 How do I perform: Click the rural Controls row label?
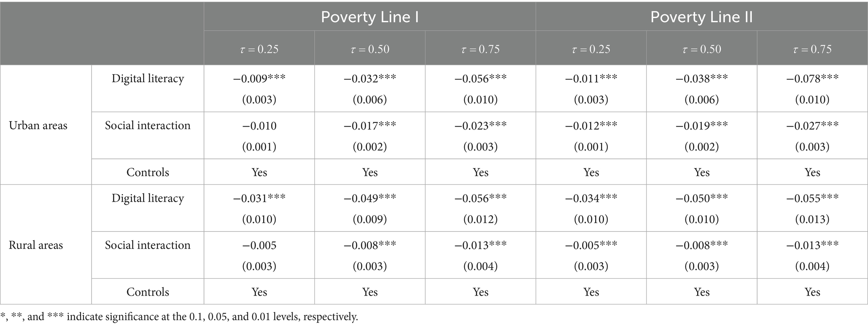point(148,292)
